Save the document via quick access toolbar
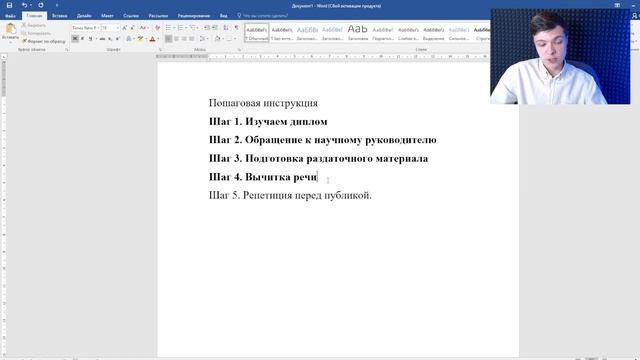Screen dimensions: 640x360 click(9, 5)
